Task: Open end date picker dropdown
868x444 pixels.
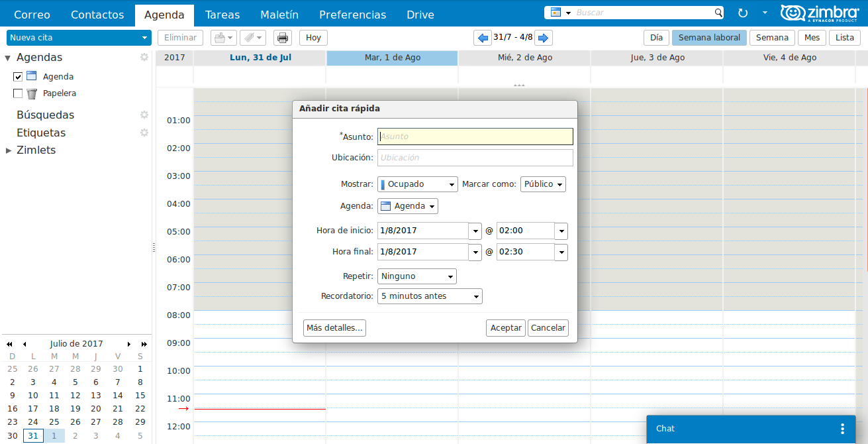Action: (x=475, y=252)
